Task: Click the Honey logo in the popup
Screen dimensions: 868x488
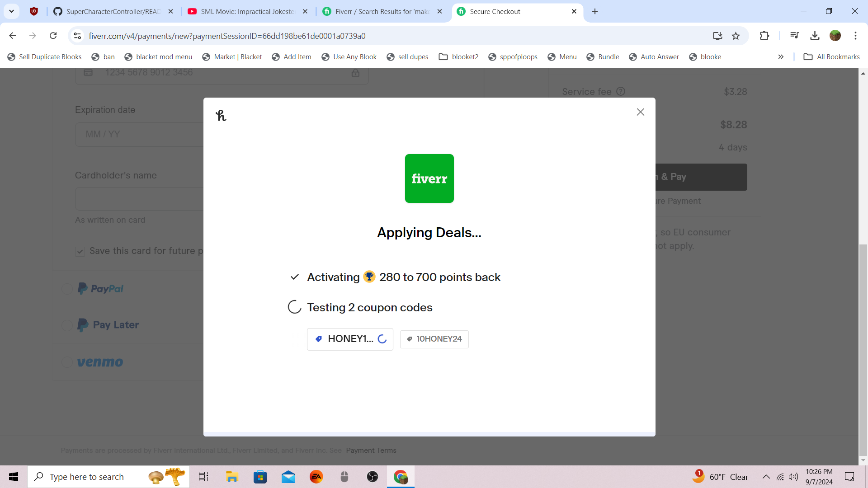Action: pyautogui.click(x=221, y=116)
